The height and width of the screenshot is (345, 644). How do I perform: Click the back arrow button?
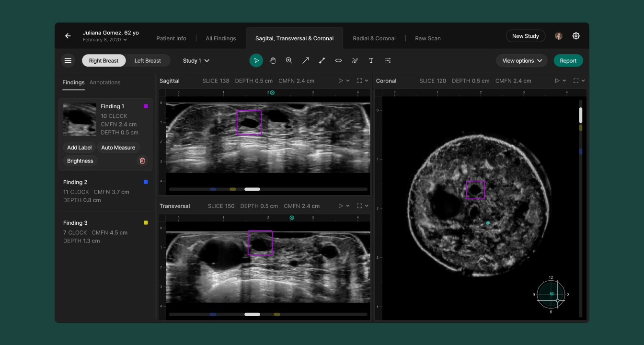tap(68, 36)
